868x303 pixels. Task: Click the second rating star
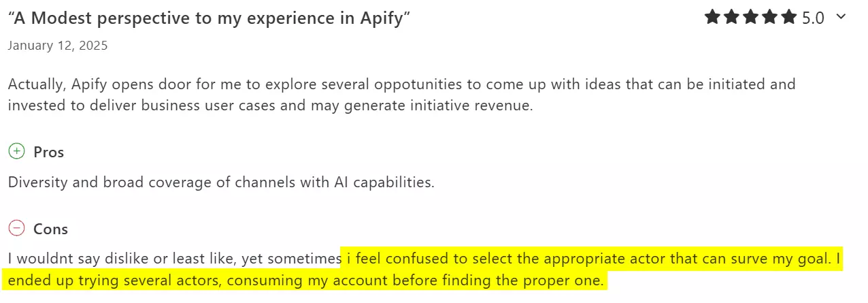731,18
